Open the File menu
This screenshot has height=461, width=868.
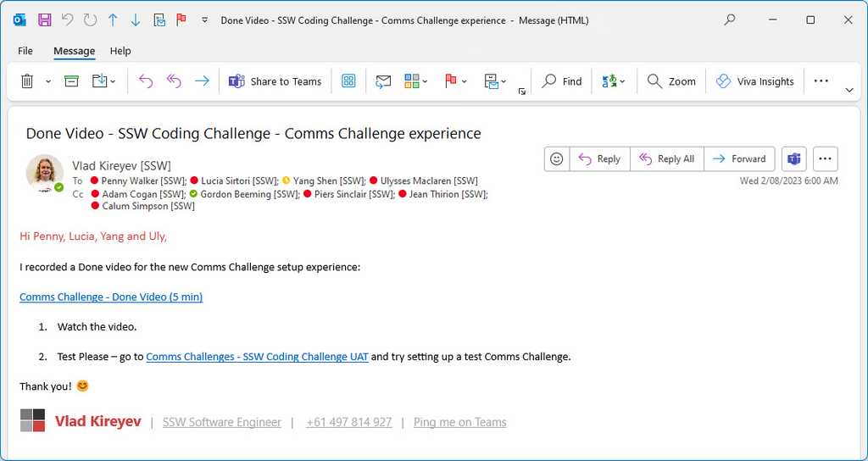click(25, 51)
